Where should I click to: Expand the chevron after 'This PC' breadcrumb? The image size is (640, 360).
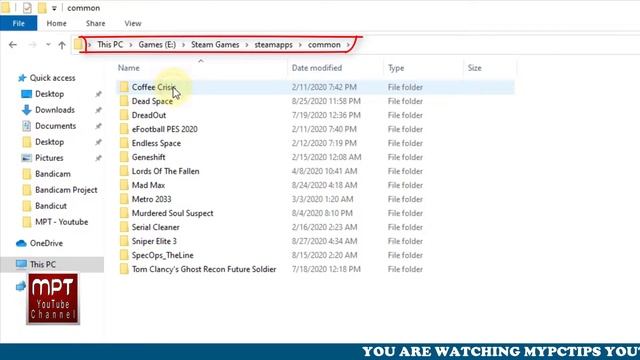(131, 45)
